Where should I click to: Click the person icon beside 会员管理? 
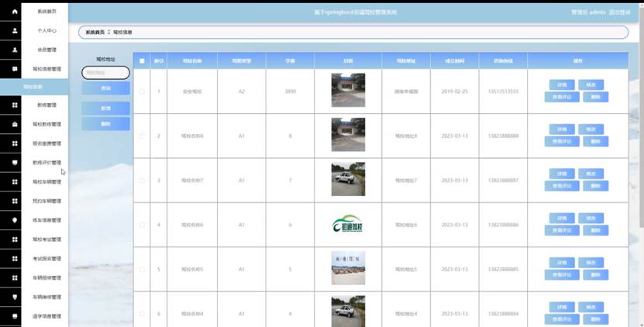click(15, 50)
